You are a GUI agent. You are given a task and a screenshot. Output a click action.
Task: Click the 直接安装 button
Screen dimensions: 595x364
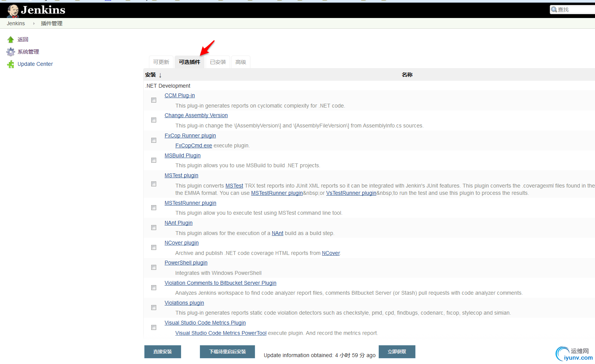(x=163, y=352)
